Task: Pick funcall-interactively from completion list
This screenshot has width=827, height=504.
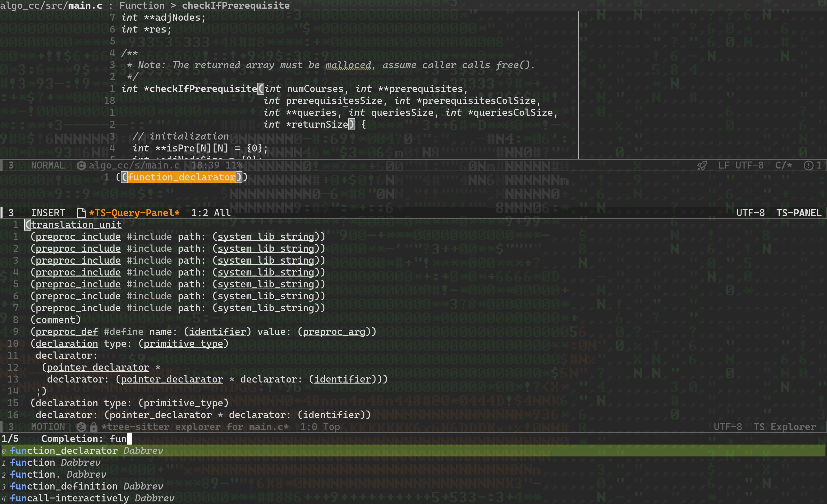Action: click(x=69, y=498)
